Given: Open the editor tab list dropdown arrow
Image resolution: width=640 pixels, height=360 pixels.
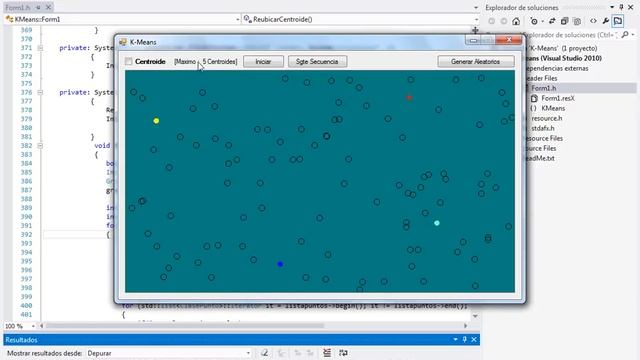Looking at the screenshot, I should tap(476, 7).
